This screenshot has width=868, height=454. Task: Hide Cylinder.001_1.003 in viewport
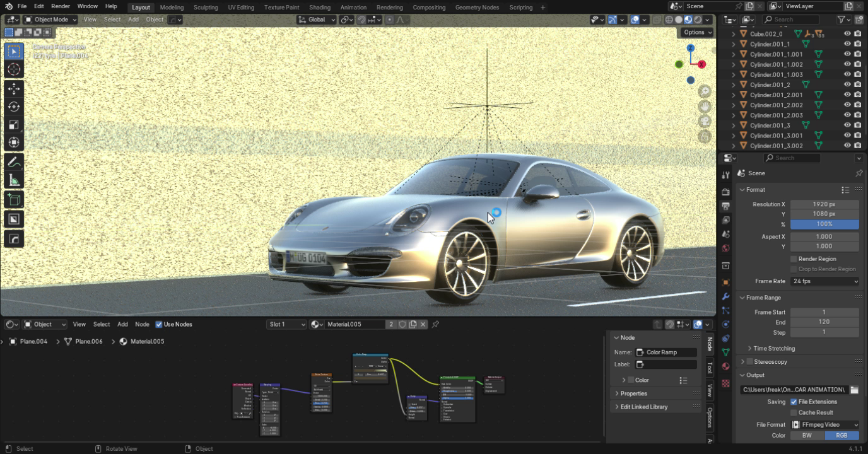(x=847, y=74)
